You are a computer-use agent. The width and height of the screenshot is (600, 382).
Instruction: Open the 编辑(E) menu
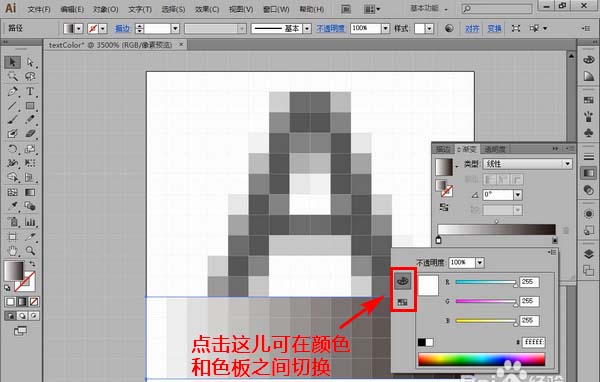pyautogui.click(x=72, y=9)
